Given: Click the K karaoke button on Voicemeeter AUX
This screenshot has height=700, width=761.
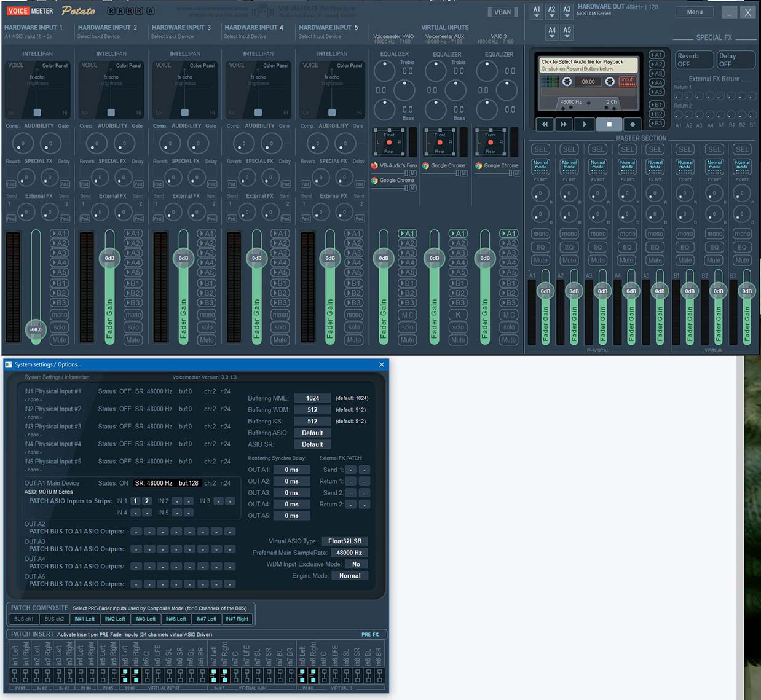Looking at the screenshot, I should [458, 315].
